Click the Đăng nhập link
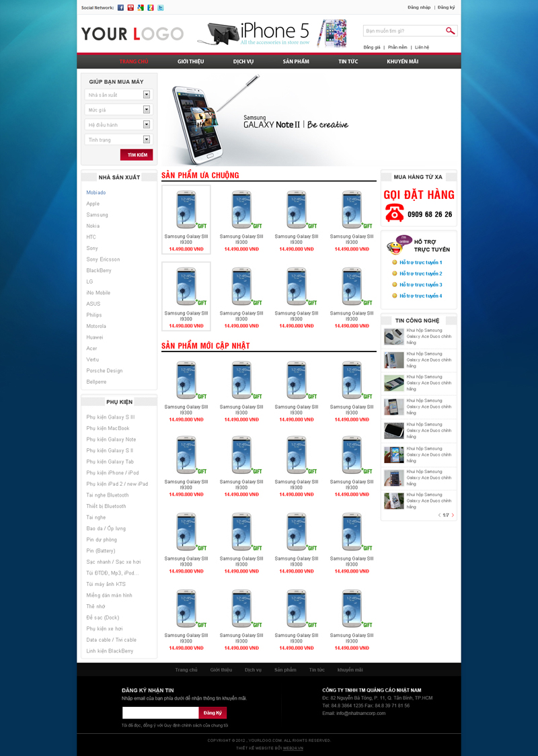 tap(419, 7)
